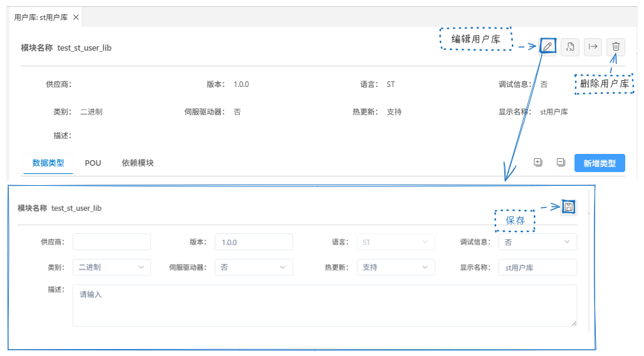Open the 类别 二进制 dropdown
The height and width of the screenshot is (356, 644).
(112, 267)
